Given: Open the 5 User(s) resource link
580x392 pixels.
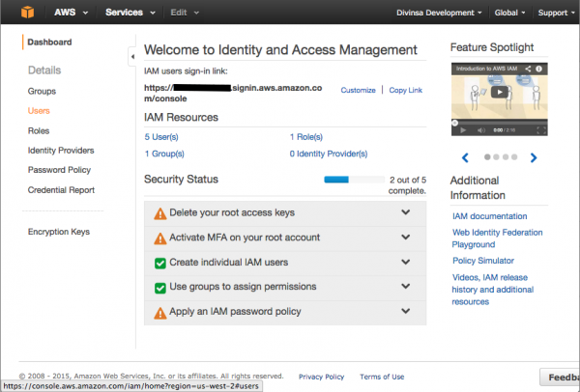Looking at the screenshot, I should click(x=161, y=137).
